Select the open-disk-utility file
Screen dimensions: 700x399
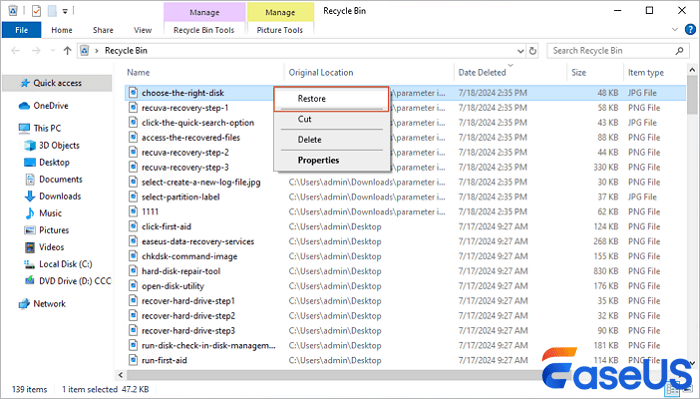tap(173, 286)
